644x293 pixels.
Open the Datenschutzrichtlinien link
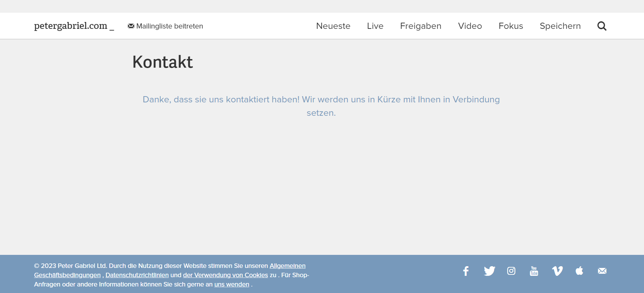pyautogui.click(x=137, y=275)
